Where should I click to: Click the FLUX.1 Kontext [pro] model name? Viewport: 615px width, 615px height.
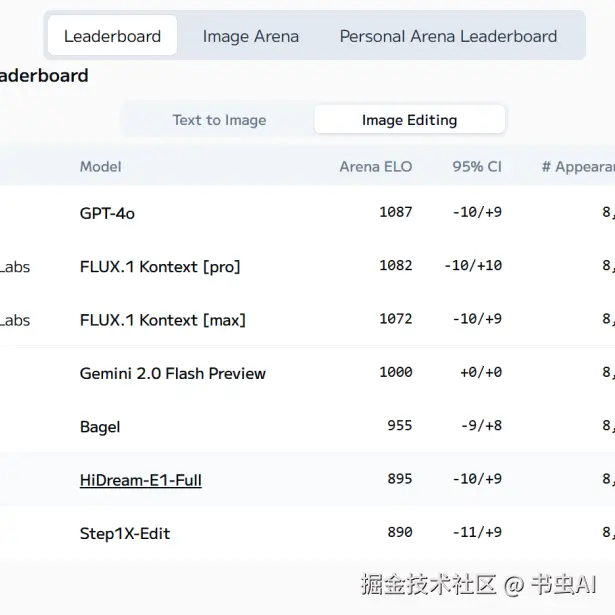(x=160, y=267)
